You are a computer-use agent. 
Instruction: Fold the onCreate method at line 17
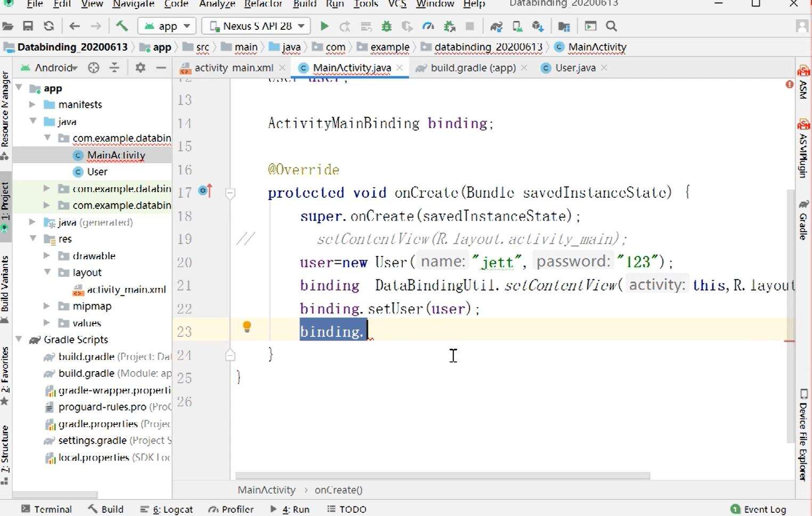[x=230, y=193]
